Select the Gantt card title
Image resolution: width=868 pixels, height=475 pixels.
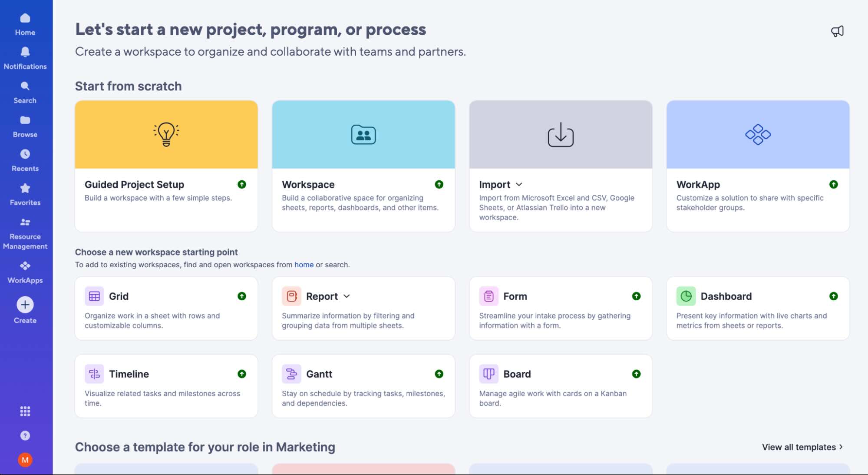coord(319,374)
